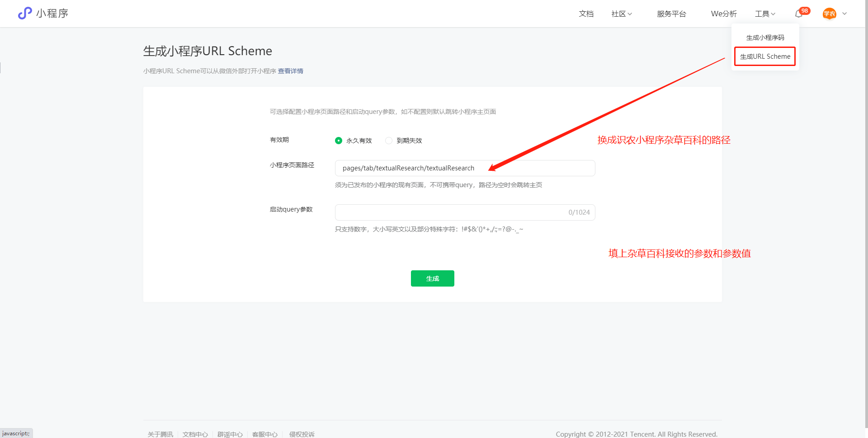
Task: Open the 服务平台 navigation item
Action: click(x=672, y=14)
